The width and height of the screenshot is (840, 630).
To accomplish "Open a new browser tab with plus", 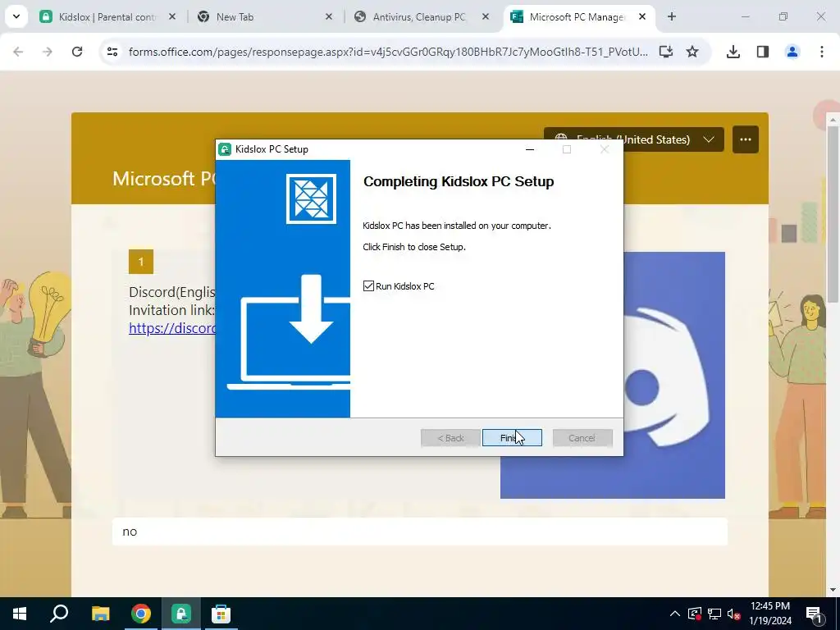I will 672,17.
